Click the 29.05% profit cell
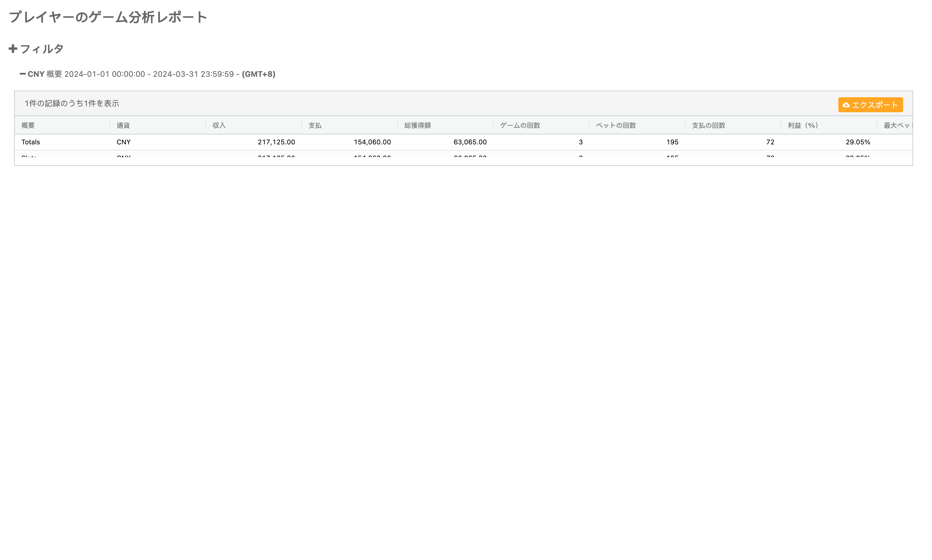The image size is (932, 560). click(x=857, y=142)
